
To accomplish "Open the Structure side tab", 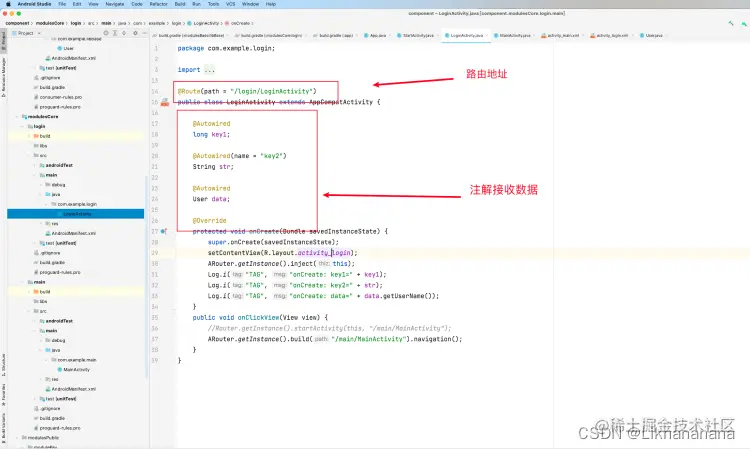I will point(3,365).
